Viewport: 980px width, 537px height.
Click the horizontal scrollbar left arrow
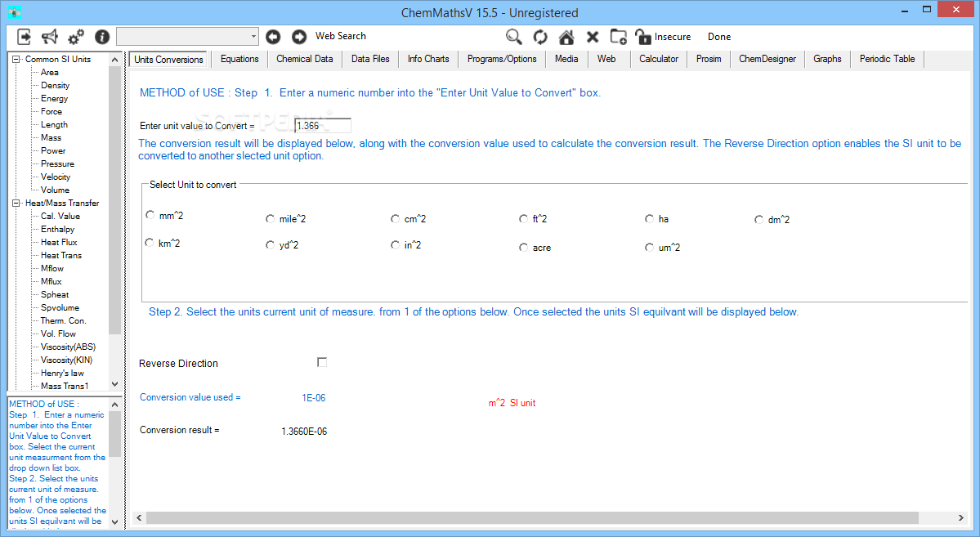140,517
